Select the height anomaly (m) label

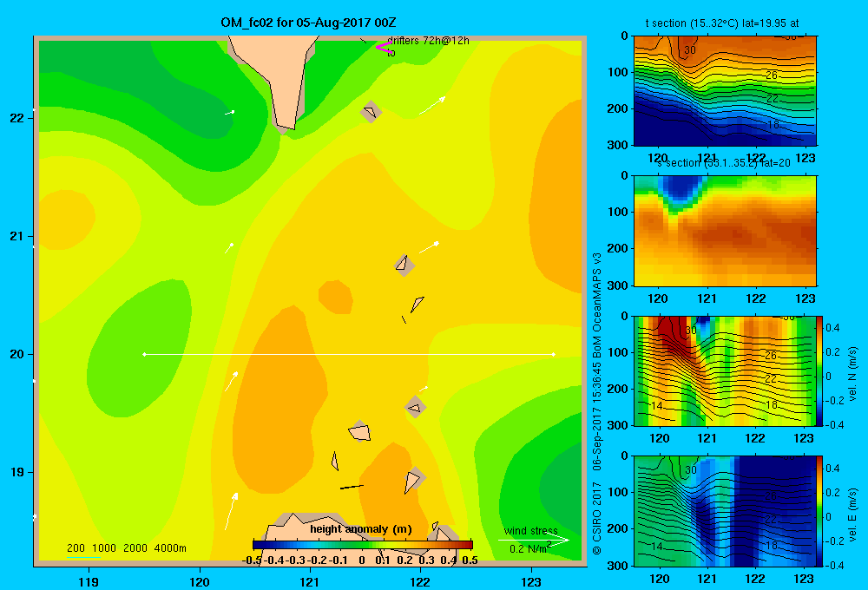pos(361,529)
